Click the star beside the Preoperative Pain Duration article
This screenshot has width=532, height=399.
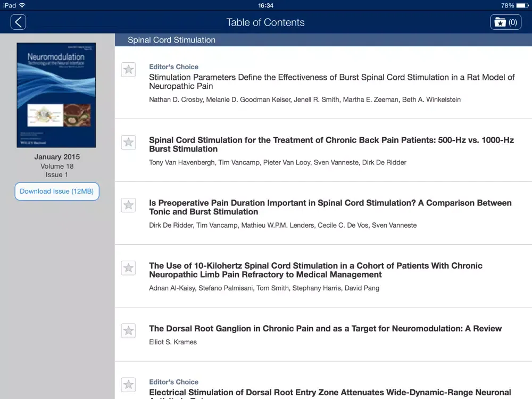(x=128, y=205)
